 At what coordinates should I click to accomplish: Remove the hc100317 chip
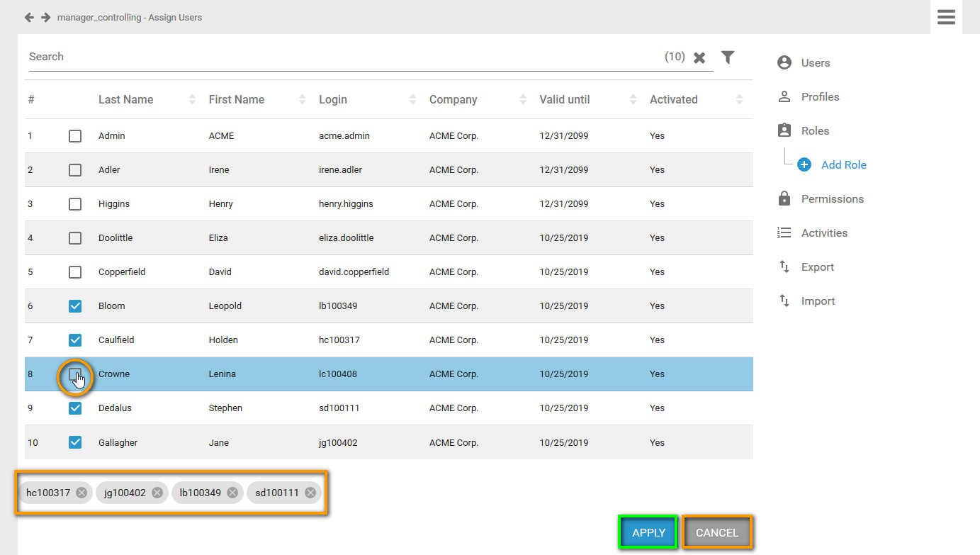coord(81,493)
